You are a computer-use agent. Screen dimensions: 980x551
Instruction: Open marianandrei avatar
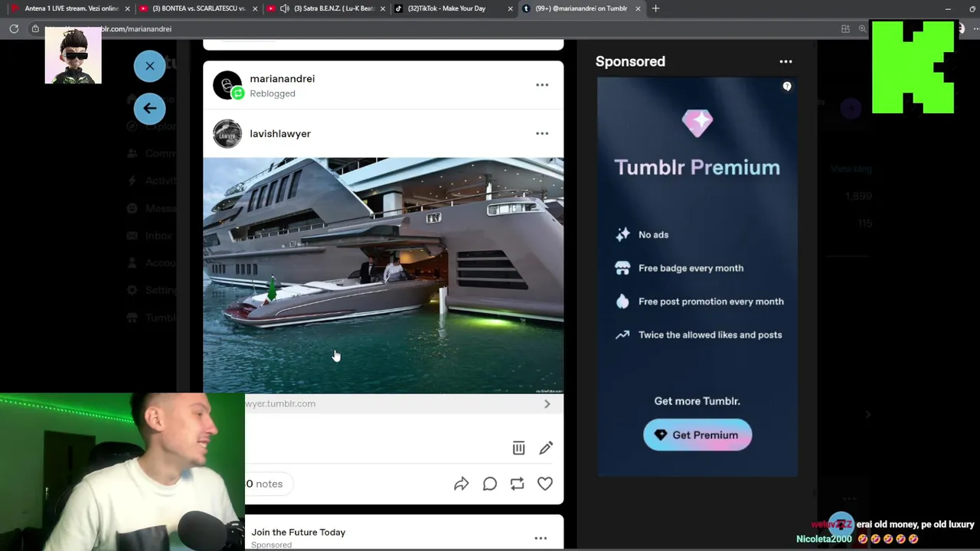click(x=227, y=85)
